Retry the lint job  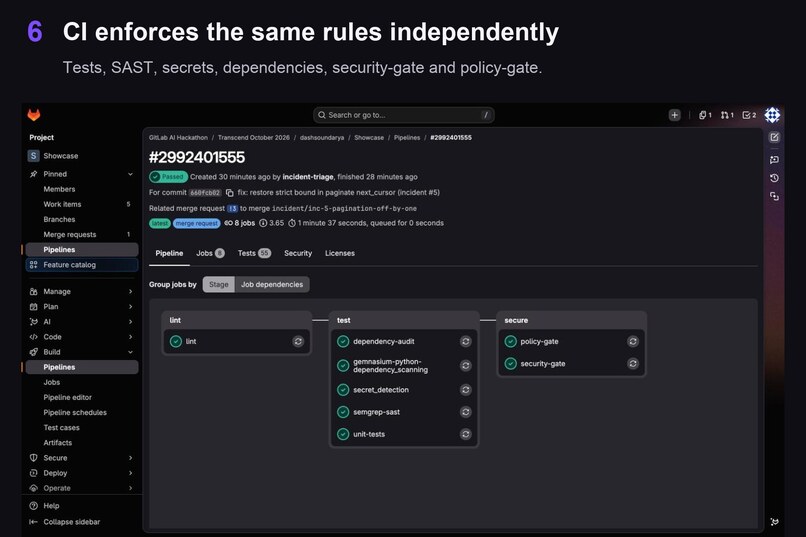point(298,341)
